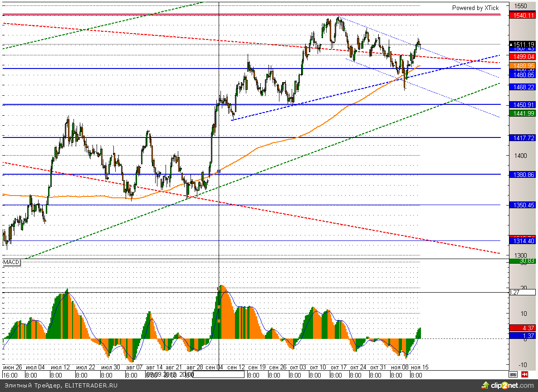Click the 1450.91 support level label

(523, 105)
